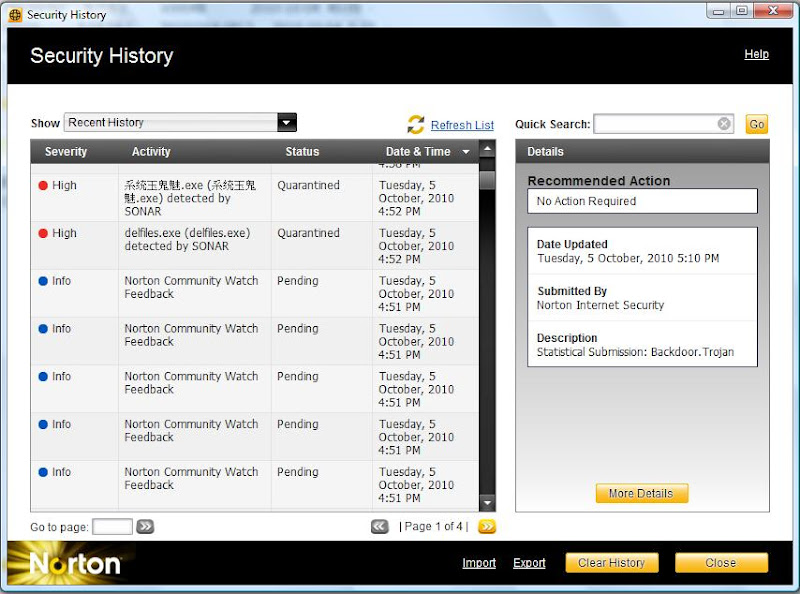This screenshot has height=594, width=800.
Task: Go to the next history page using the yellow arrows
Action: (x=487, y=526)
